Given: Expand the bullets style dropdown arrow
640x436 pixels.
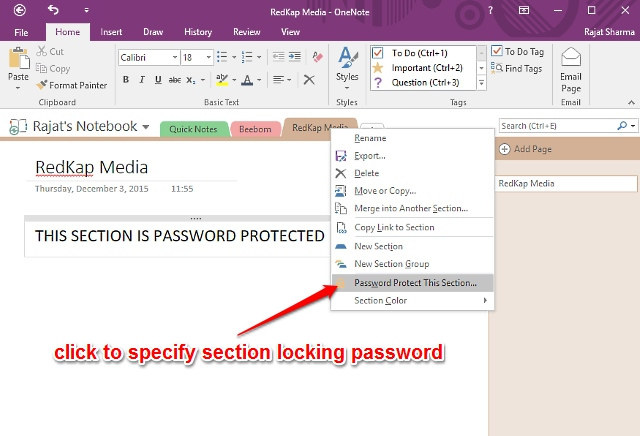Looking at the screenshot, I should [x=234, y=57].
